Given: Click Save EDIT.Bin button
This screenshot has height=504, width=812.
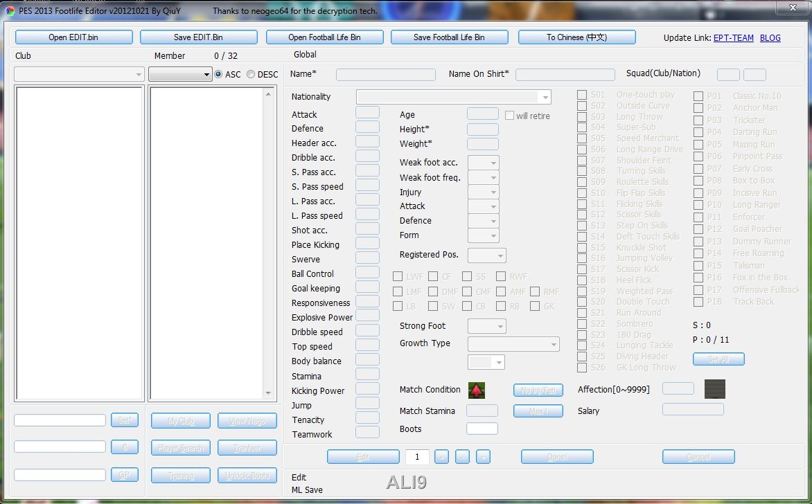Looking at the screenshot, I should (x=198, y=37).
